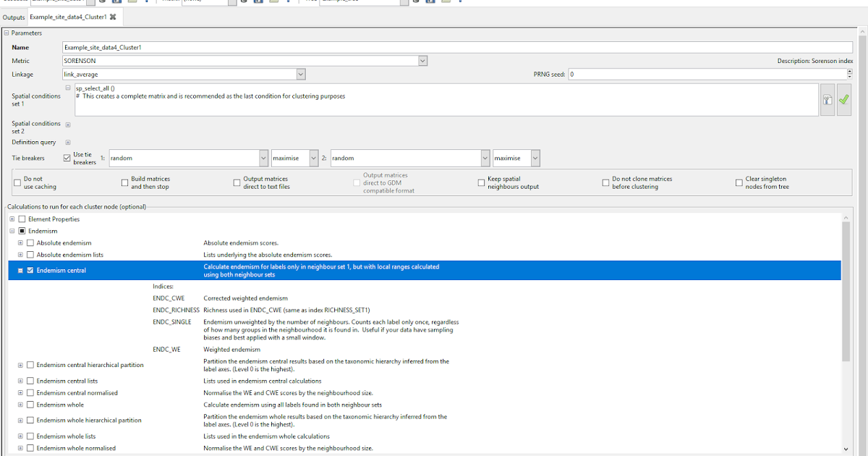Enable Build matrices and then stop
Viewport: 868px width, 456px height.
(124, 182)
